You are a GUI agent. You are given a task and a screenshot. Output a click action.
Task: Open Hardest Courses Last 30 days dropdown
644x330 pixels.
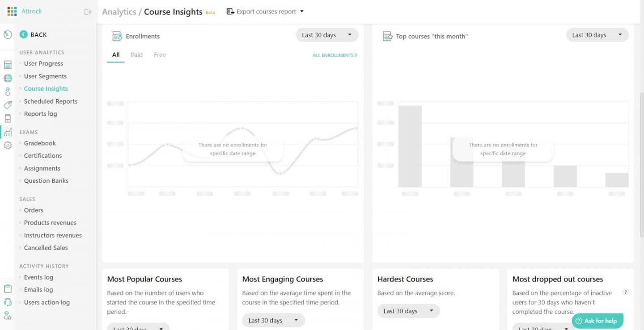(408, 311)
